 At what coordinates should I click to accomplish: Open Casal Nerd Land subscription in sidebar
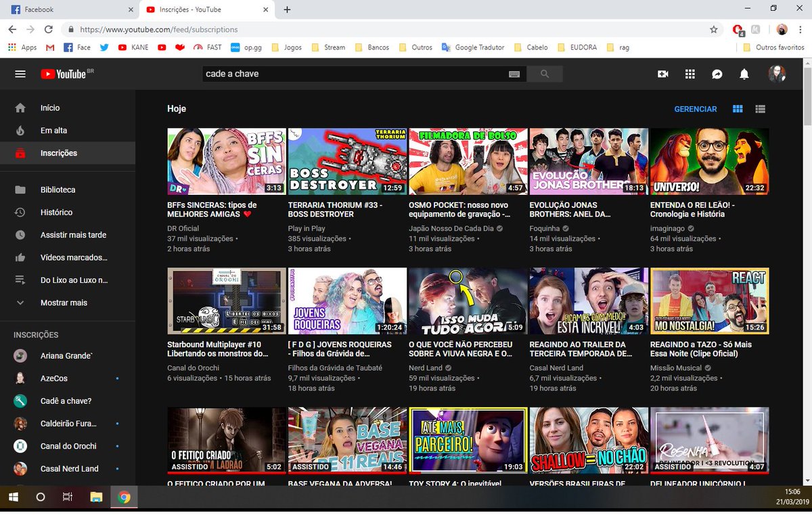[x=68, y=468]
